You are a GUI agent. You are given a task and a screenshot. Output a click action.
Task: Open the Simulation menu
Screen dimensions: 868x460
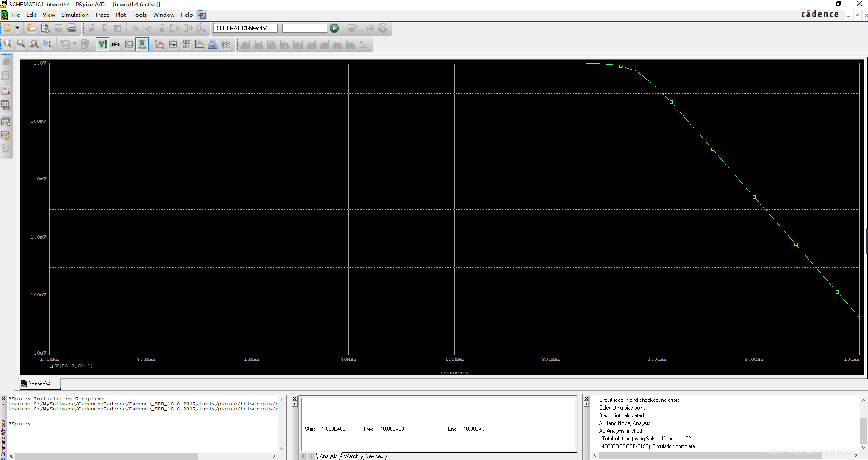pyautogui.click(x=75, y=15)
